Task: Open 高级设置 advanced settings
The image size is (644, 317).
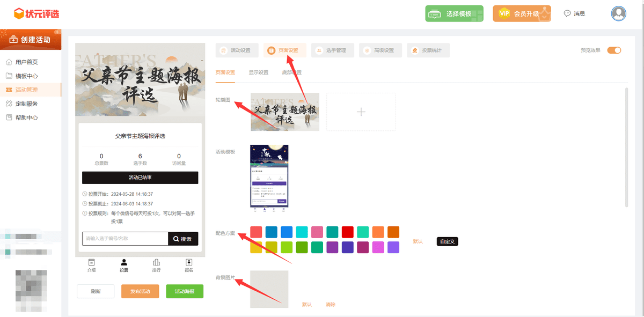Action: tap(380, 50)
